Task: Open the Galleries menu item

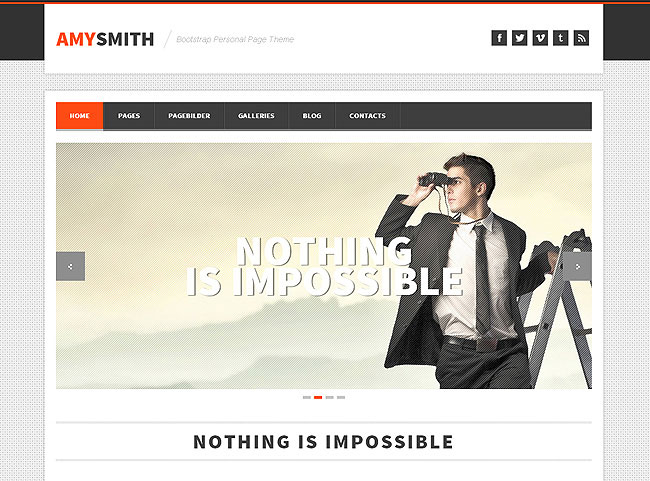Action: [256, 116]
